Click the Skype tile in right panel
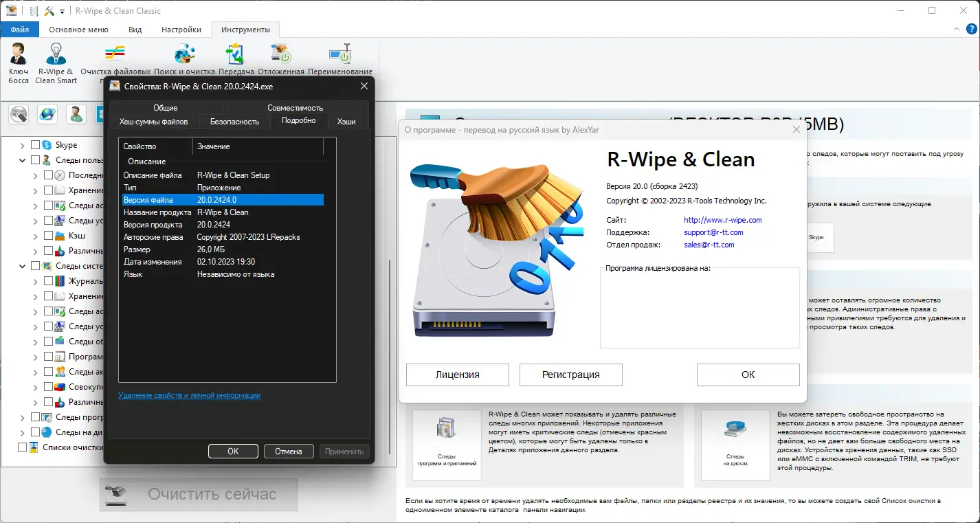The width and height of the screenshot is (980, 523). pyautogui.click(x=816, y=237)
